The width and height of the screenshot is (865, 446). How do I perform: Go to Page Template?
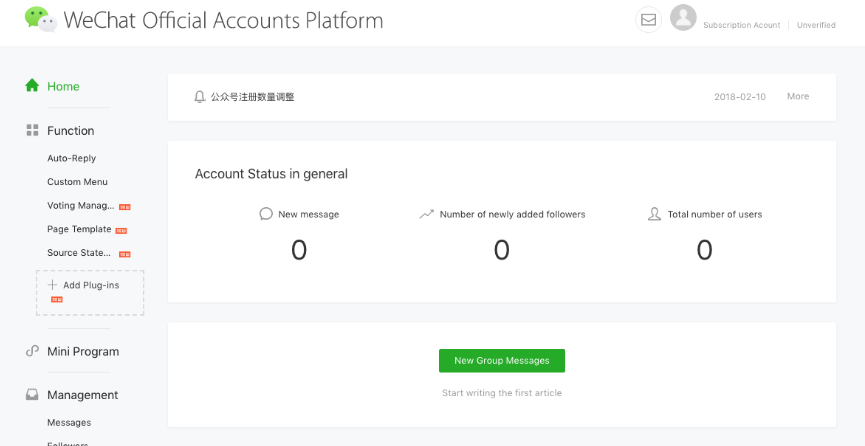tap(79, 229)
